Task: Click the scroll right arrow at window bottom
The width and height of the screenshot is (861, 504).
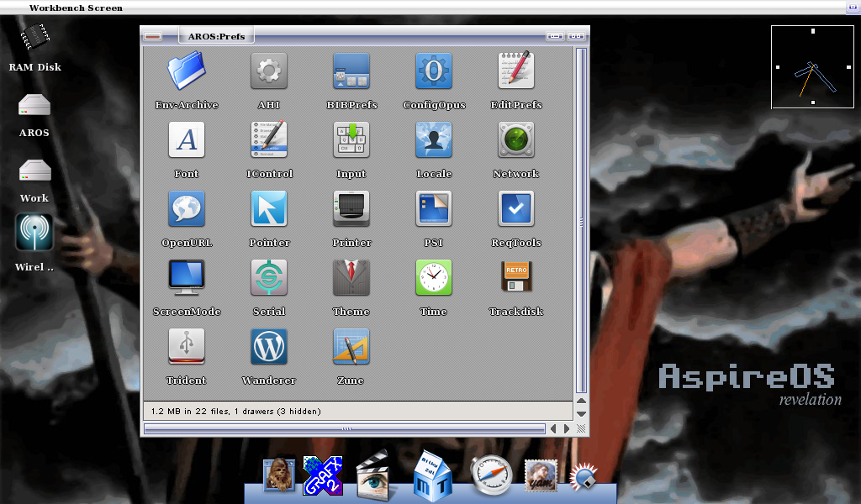Action: (x=568, y=429)
